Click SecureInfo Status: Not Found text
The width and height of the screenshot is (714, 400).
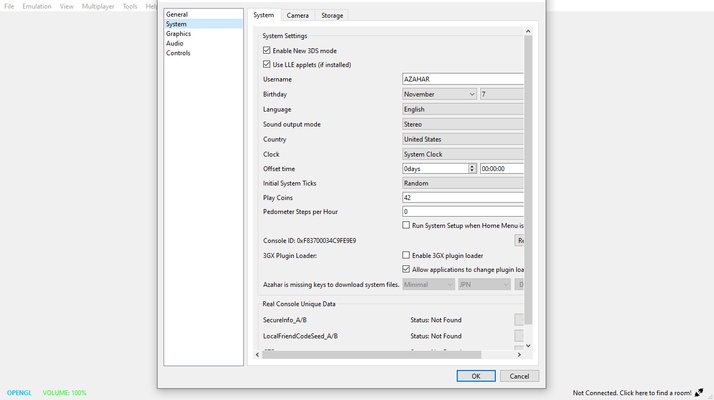tap(436, 320)
